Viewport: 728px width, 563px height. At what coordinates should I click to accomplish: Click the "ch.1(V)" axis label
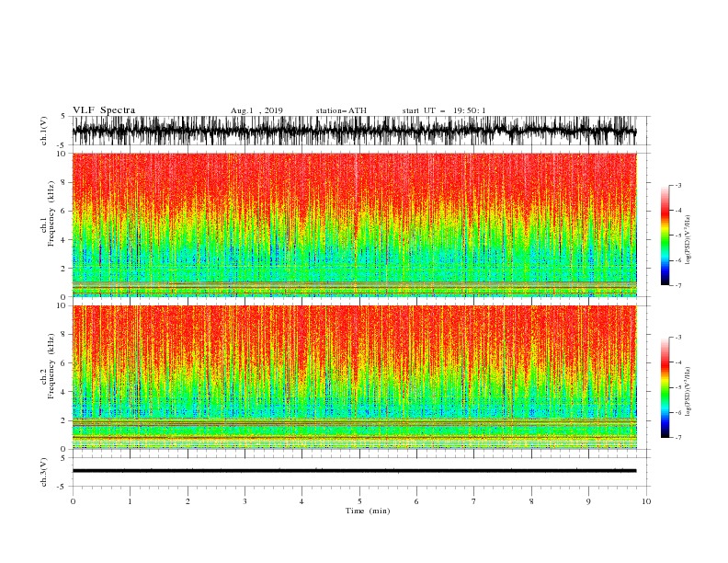coord(44,131)
